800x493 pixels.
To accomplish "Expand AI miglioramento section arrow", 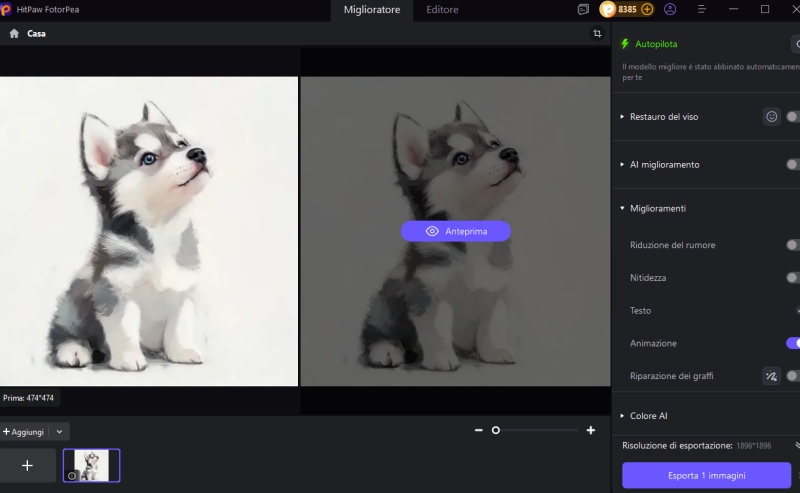I will pyautogui.click(x=622, y=164).
